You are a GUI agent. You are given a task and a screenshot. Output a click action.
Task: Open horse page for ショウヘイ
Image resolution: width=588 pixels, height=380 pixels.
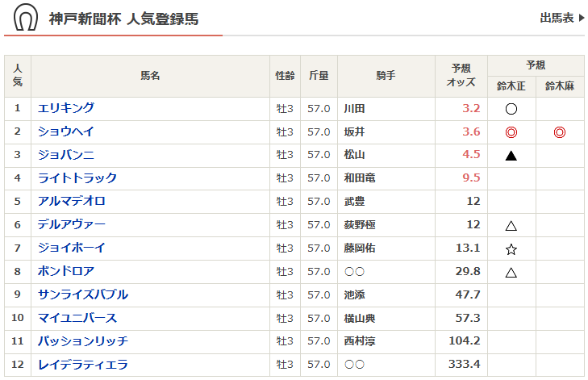pyautogui.click(x=66, y=132)
